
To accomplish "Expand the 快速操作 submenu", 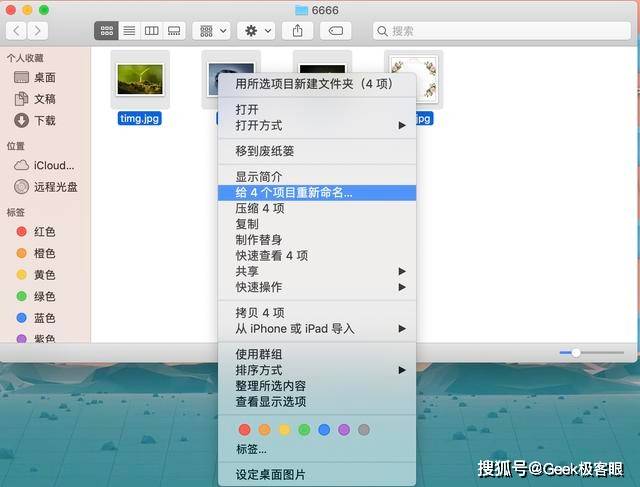I will point(317,287).
